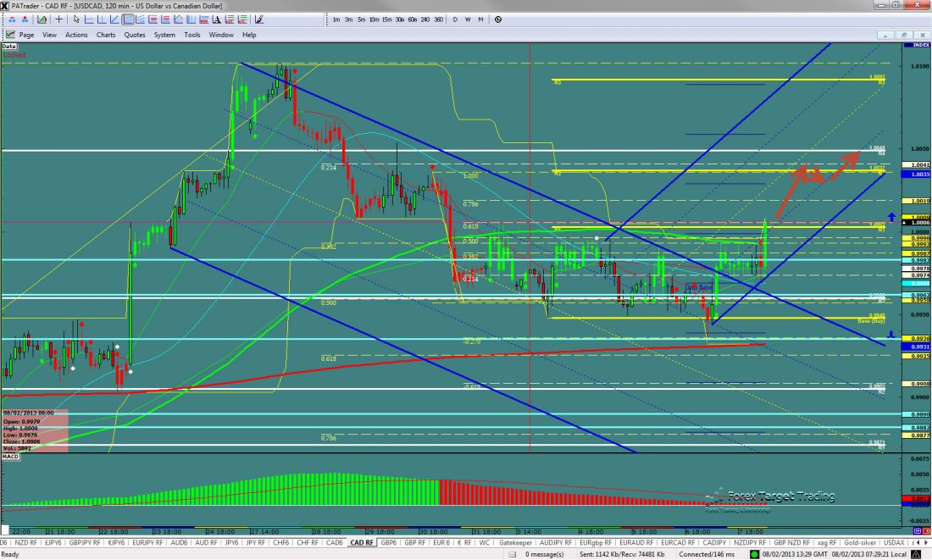Viewport: 932px width, 560px height.
Task: Toggle the daily 'D' timeframe
Action: point(455,19)
